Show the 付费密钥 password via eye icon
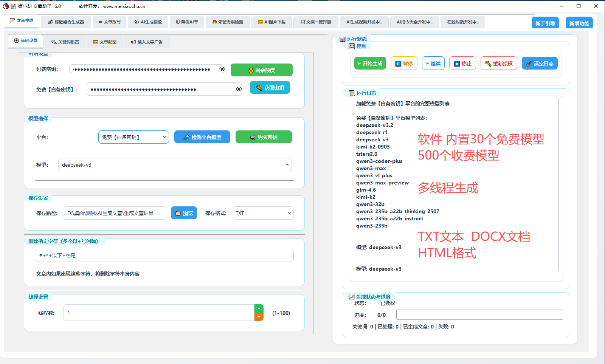This screenshot has width=605, height=364. (222, 69)
